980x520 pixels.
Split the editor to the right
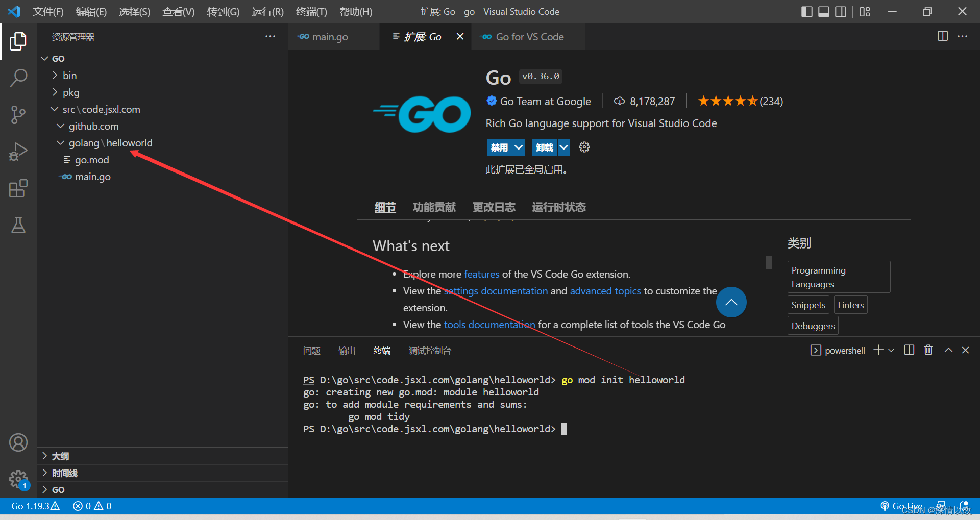[x=943, y=36]
